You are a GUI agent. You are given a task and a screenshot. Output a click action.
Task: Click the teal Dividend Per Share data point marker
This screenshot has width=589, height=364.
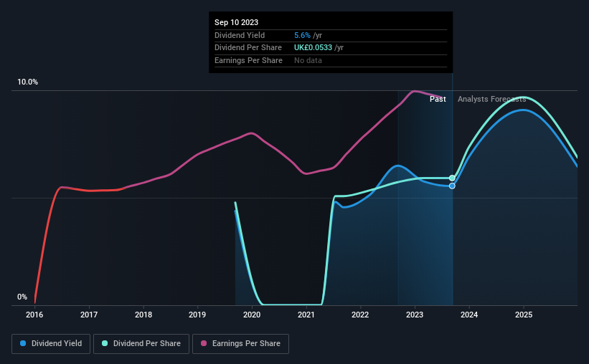452,178
